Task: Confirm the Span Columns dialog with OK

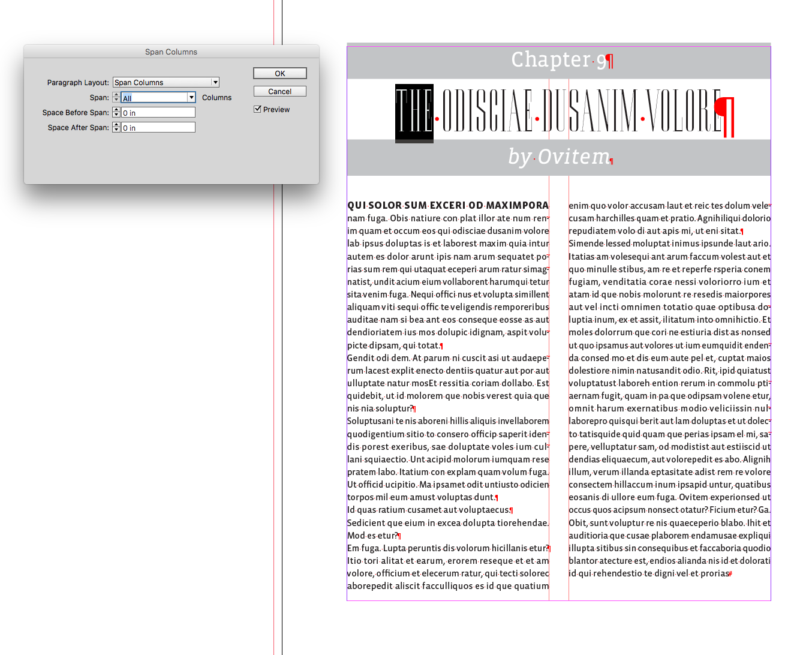Action: pos(280,73)
